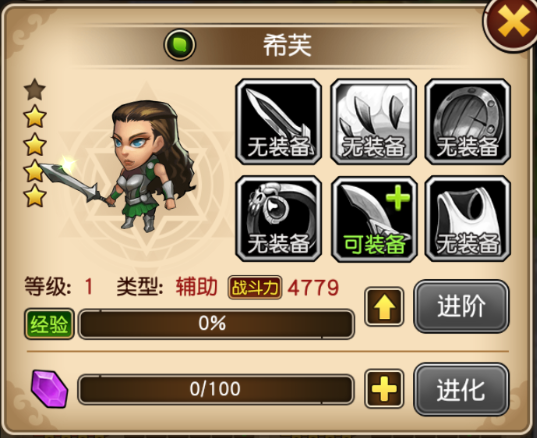Click the 进化 evolve button
Image resolution: width=537 pixels, height=438 pixels.
click(x=461, y=389)
